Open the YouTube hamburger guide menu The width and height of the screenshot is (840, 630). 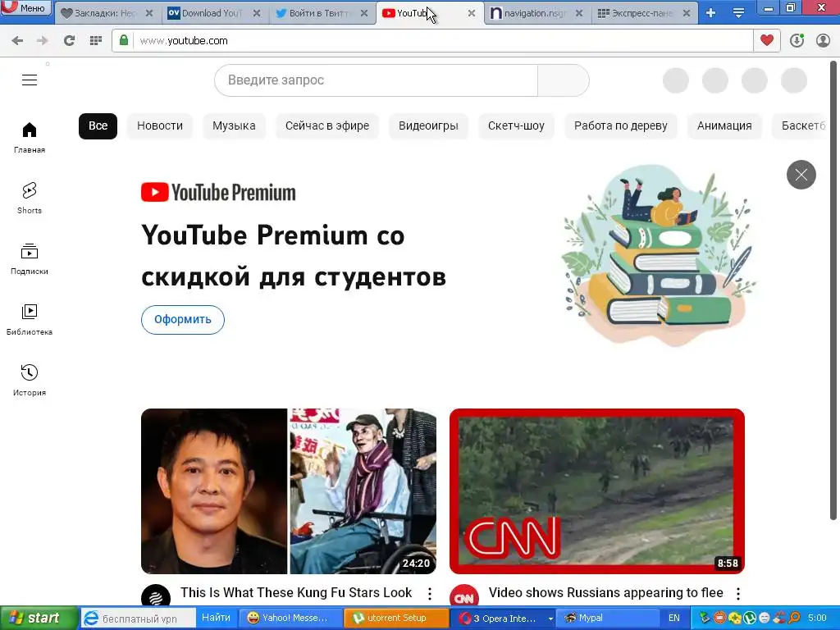[30, 80]
